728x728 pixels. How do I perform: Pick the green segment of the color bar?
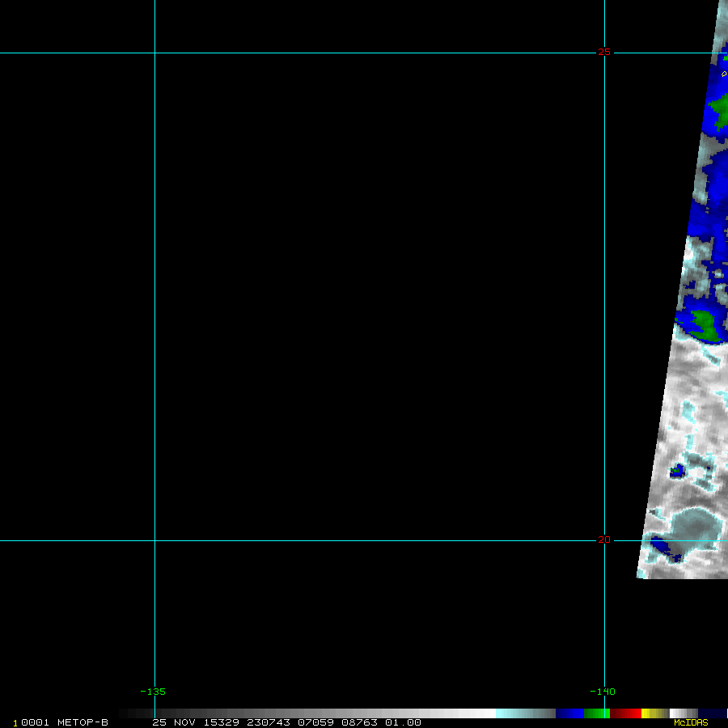(596, 713)
